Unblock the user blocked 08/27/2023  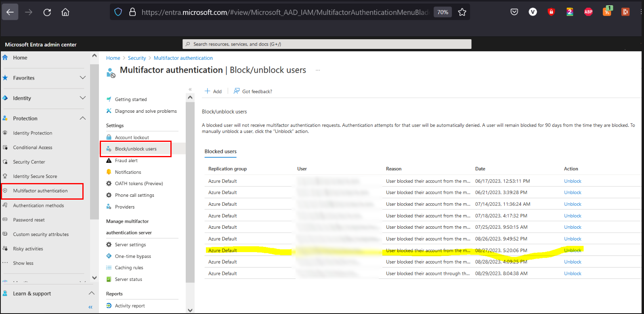(x=573, y=251)
